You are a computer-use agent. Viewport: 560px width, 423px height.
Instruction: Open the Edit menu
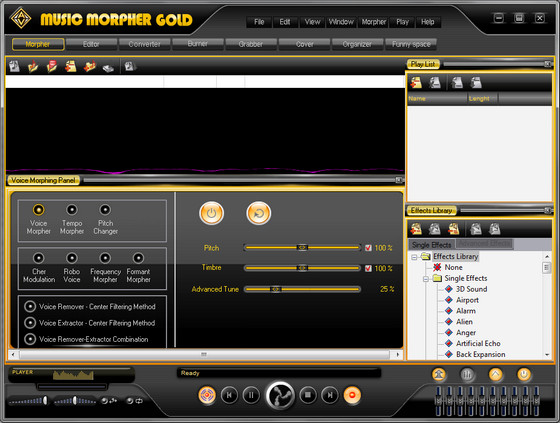click(285, 22)
